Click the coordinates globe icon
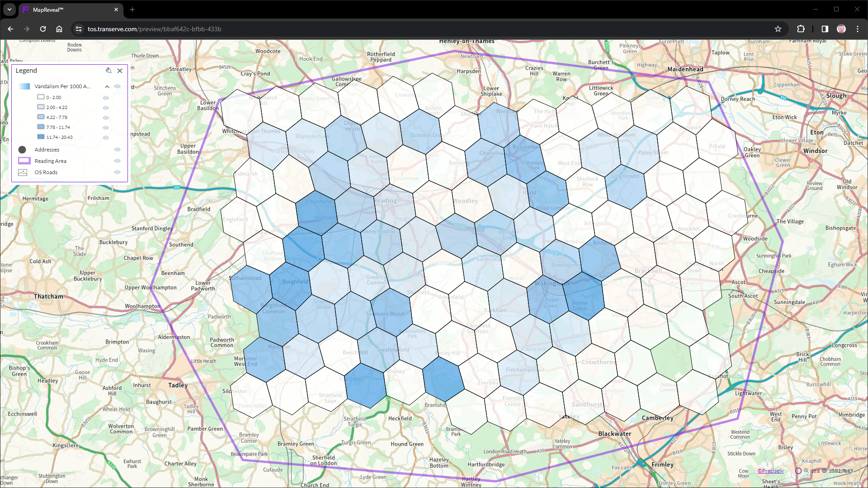This screenshot has height=488, width=868. point(825,471)
